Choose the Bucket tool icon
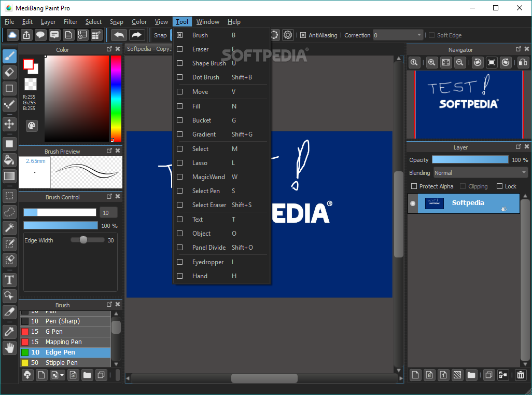Screen dimensions: 532x395 pos(9,160)
